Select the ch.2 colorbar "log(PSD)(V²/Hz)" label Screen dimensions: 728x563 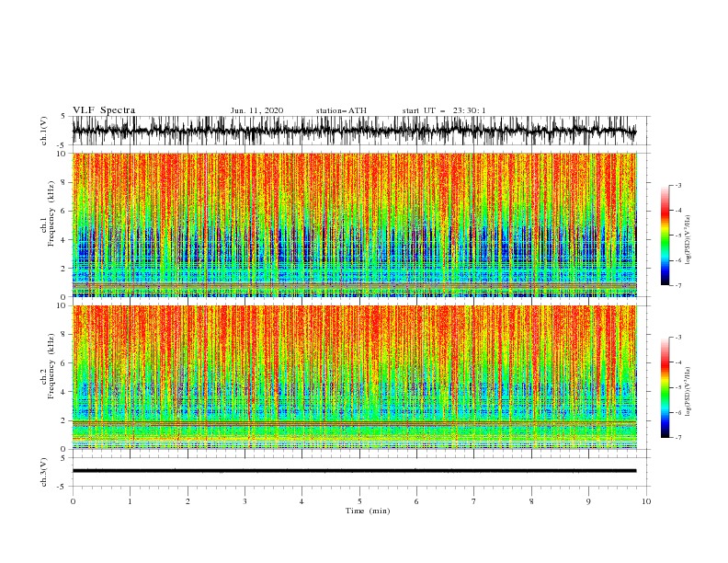688,392
